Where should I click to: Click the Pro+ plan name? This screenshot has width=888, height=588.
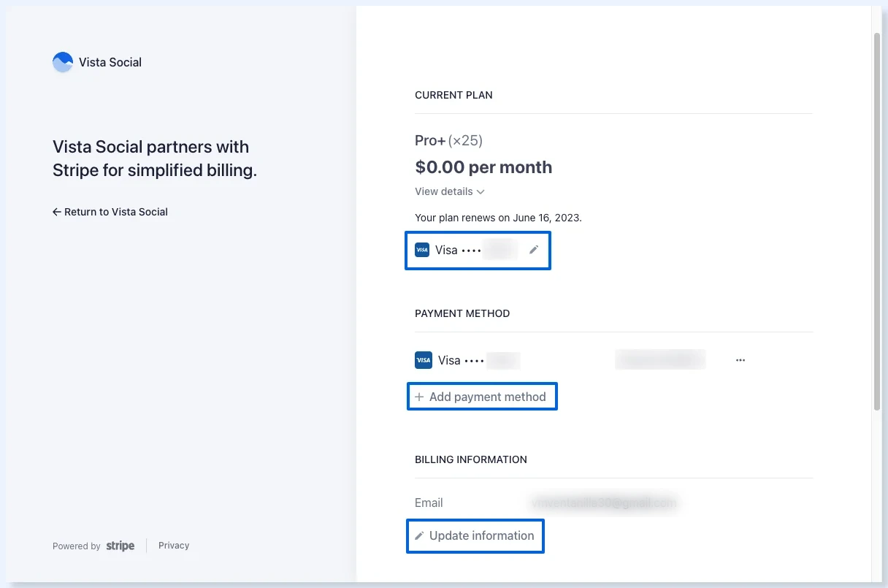(430, 141)
